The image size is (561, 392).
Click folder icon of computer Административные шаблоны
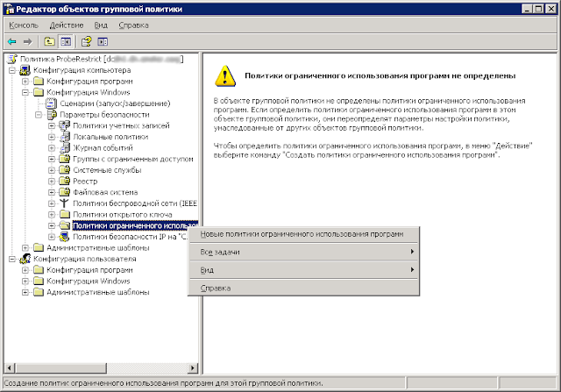(x=39, y=247)
